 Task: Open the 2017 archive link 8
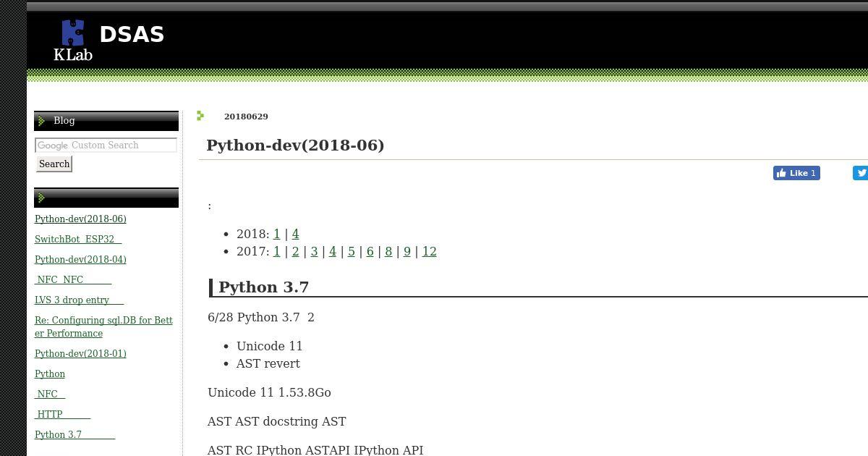[388, 252]
